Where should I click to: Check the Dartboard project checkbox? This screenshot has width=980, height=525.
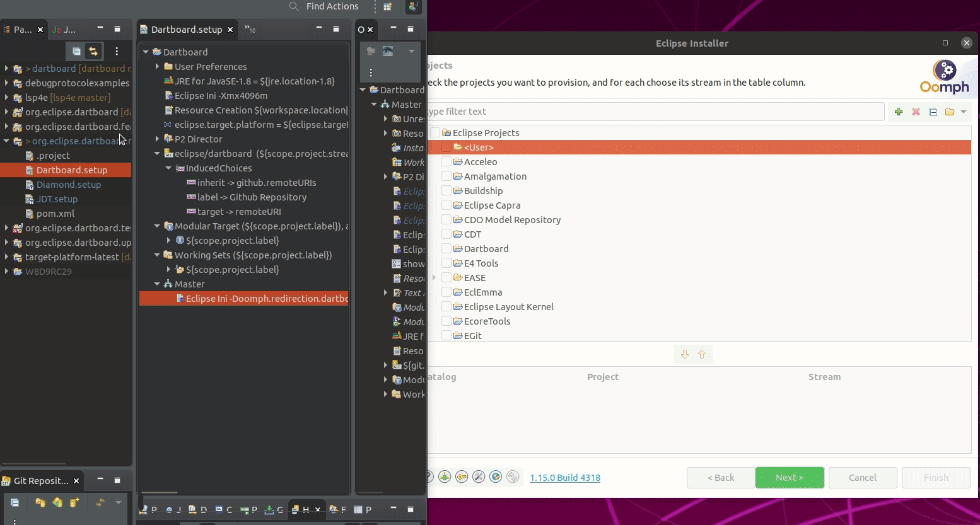(446, 249)
